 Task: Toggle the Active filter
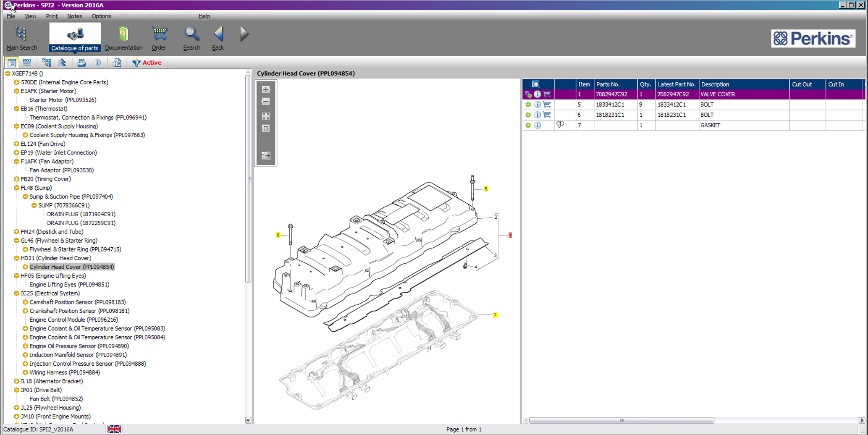[147, 63]
